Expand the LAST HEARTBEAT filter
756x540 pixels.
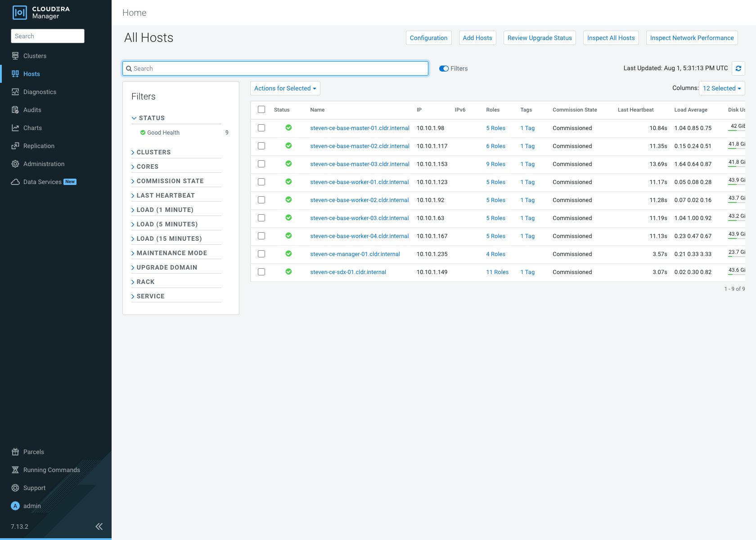(x=176, y=195)
